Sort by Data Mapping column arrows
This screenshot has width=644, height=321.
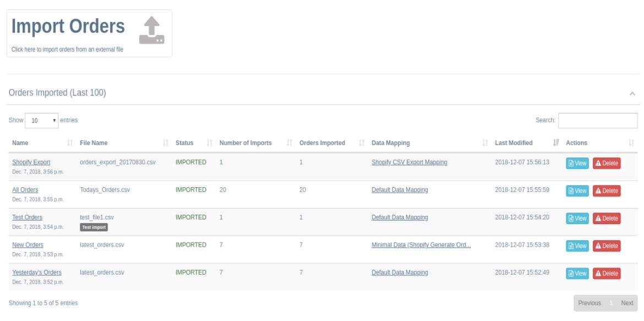485,143
